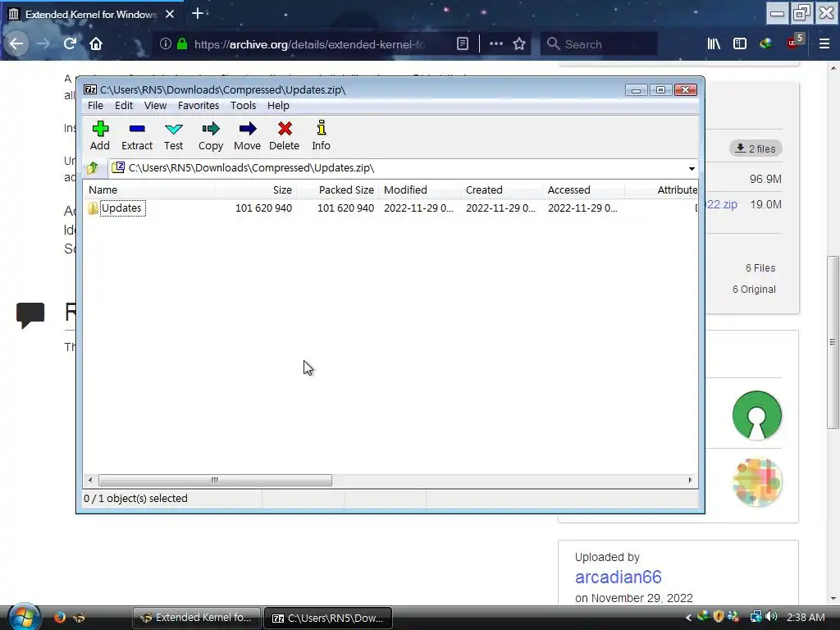The width and height of the screenshot is (840, 630).
Task: Toggle Firefox reader view
Action: click(463, 44)
